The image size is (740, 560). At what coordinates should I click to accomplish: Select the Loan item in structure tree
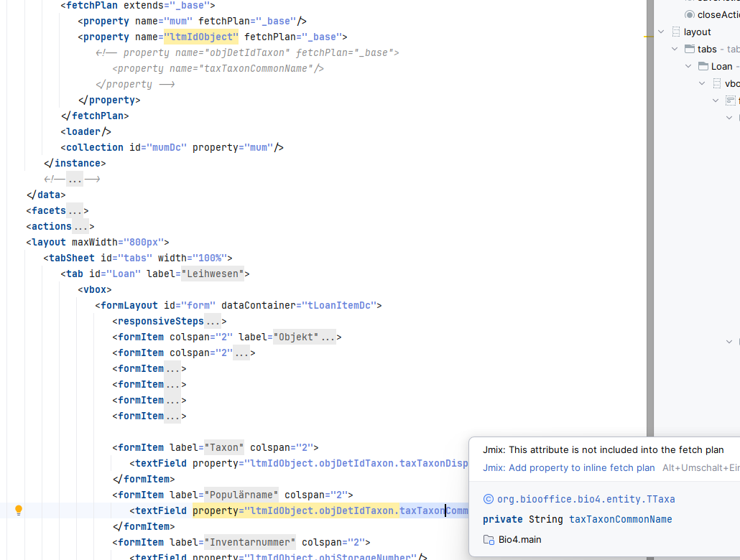pyautogui.click(x=721, y=66)
